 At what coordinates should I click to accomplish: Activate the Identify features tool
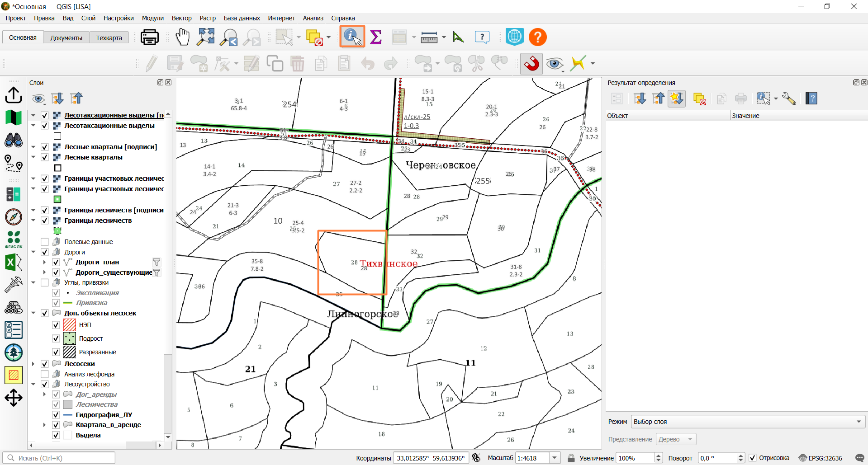[352, 37]
